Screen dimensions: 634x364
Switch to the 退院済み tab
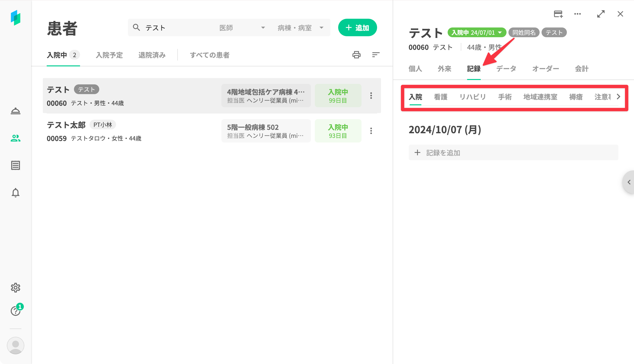click(152, 55)
